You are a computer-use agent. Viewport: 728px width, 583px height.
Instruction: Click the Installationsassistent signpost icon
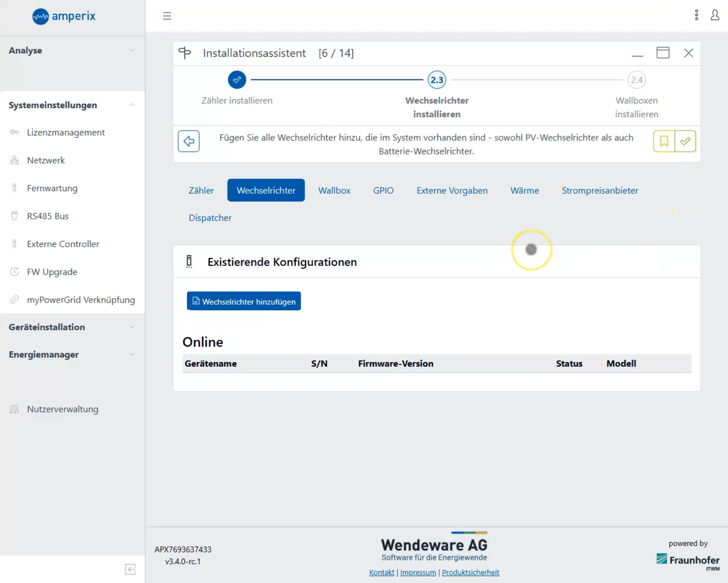[185, 53]
